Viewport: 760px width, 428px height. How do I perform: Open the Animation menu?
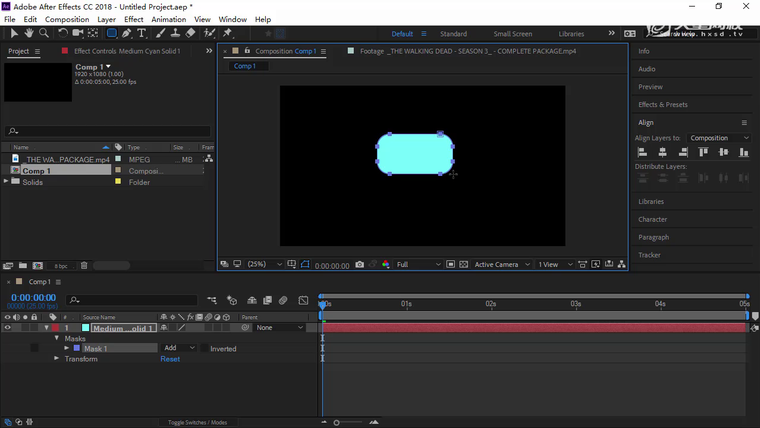(x=168, y=19)
